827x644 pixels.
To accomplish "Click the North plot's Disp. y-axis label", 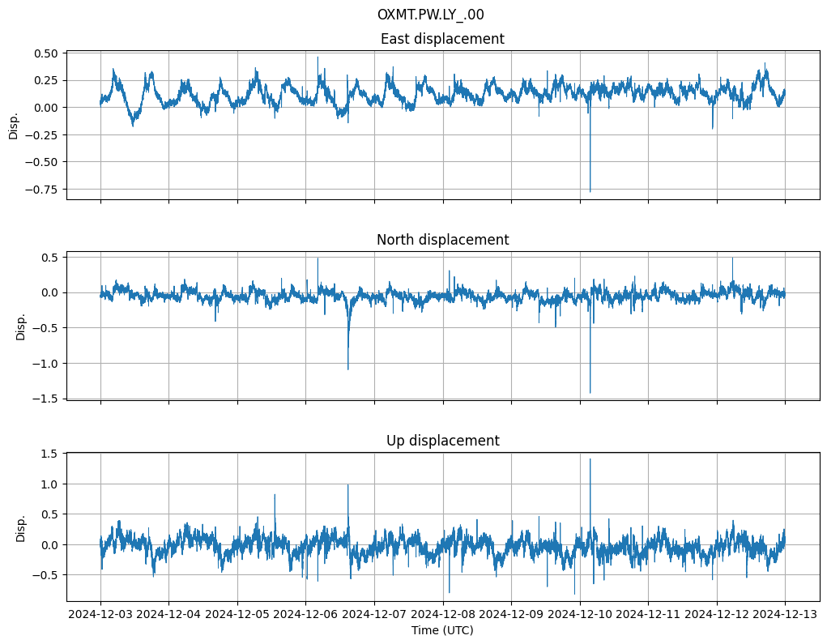I will click(21, 326).
